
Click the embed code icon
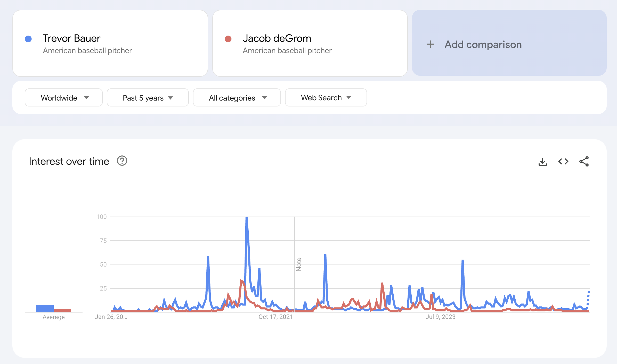pos(563,162)
